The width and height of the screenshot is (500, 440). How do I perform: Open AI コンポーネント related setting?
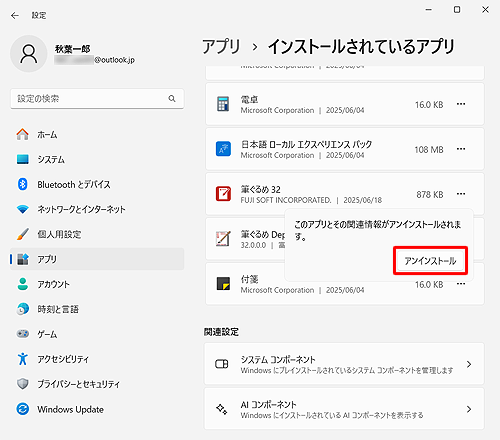344,409
